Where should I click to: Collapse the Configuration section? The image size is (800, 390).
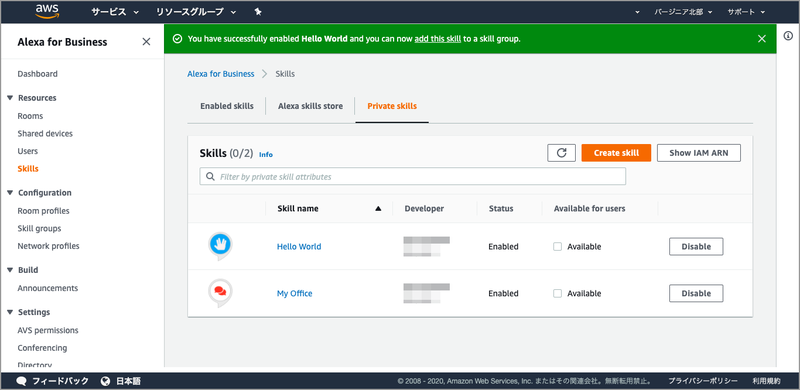click(10, 192)
